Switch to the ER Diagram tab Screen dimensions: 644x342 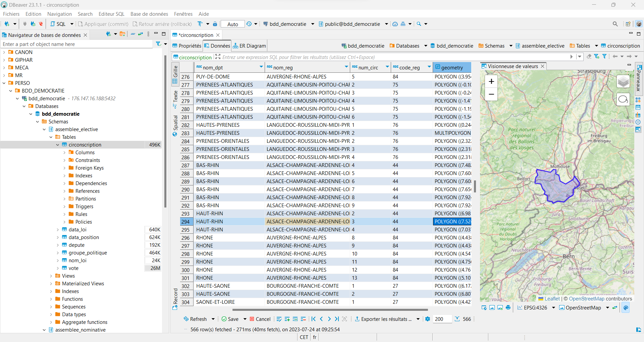tap(249, 46)
